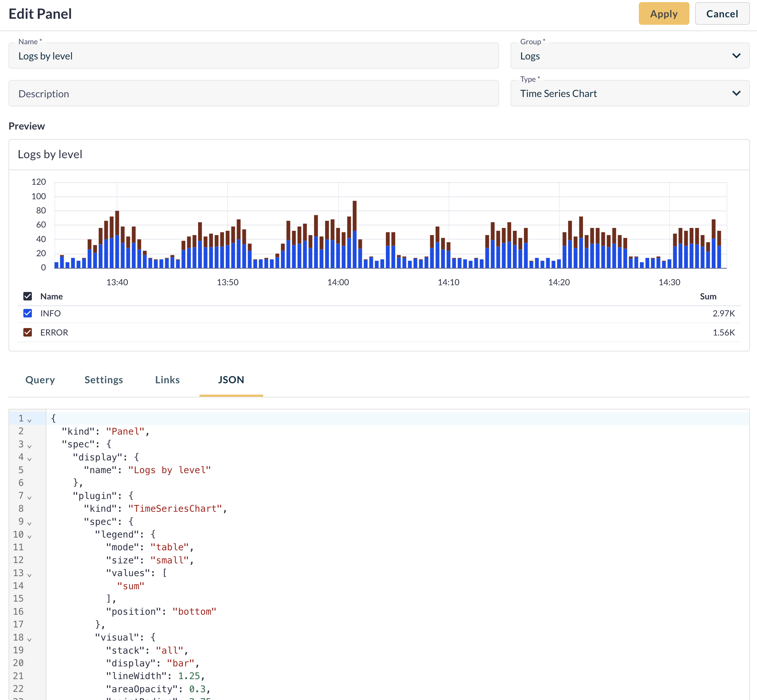Click the Cancel button
This screenshot has height=700, width=757.
coord(722,14)
